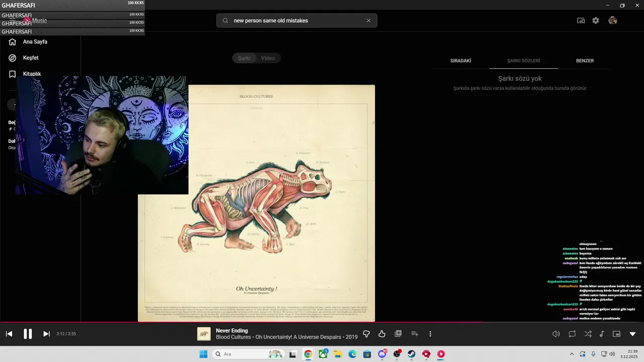Open the Windows Start menu
The height and width of the screenshot is (362, 644).
coord(203,354)
